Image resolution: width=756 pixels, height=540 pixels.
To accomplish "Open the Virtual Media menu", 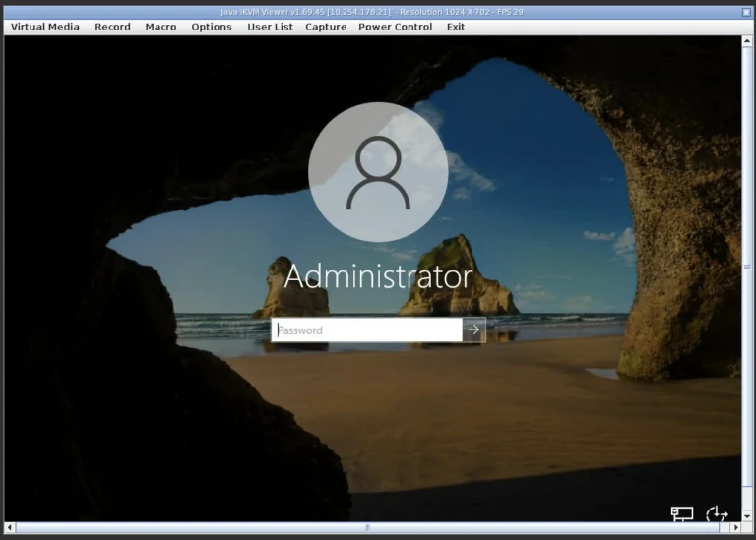I will tap(45, 27).
